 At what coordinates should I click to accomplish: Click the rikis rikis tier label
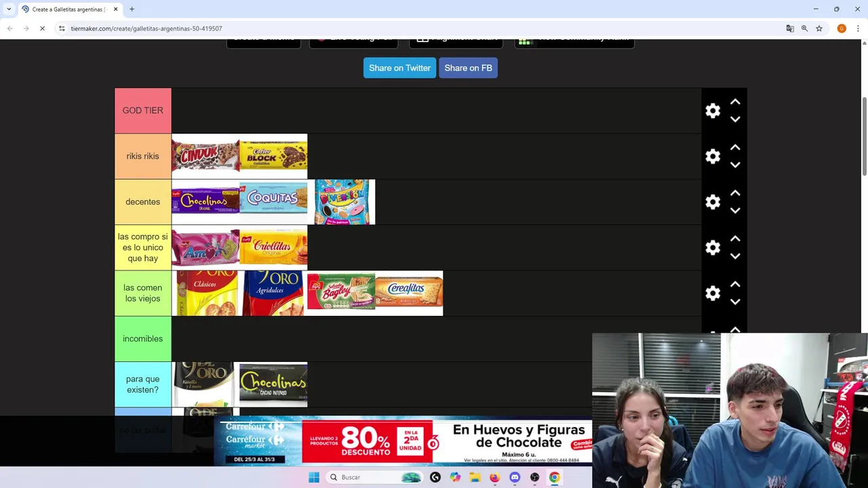pyautogui.click(x=142, y=156)
